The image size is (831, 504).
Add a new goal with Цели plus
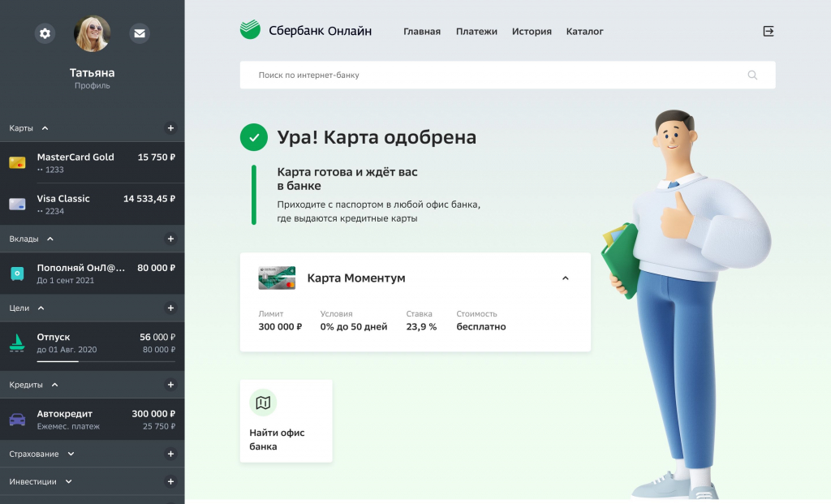click(170, 308)
